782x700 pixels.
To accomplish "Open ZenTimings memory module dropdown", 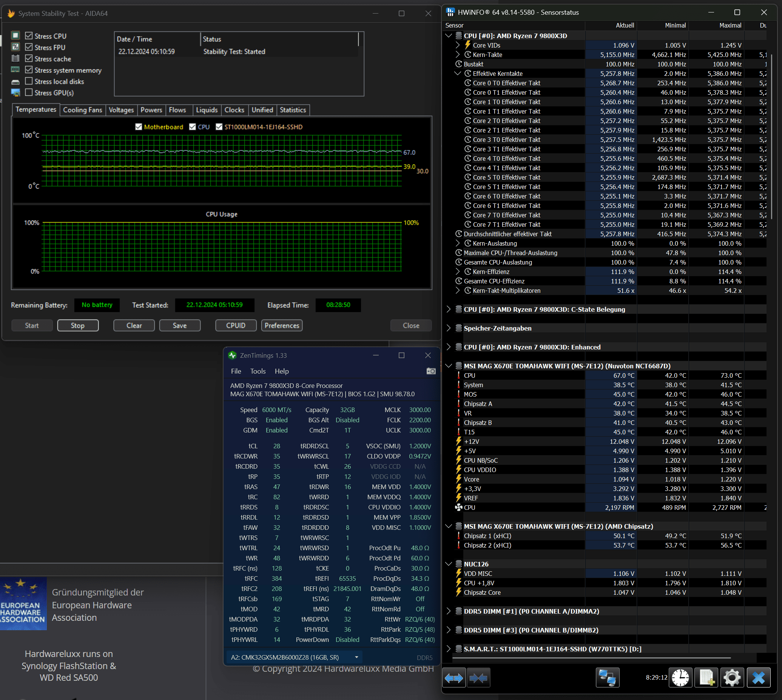I will click(295, 657).
